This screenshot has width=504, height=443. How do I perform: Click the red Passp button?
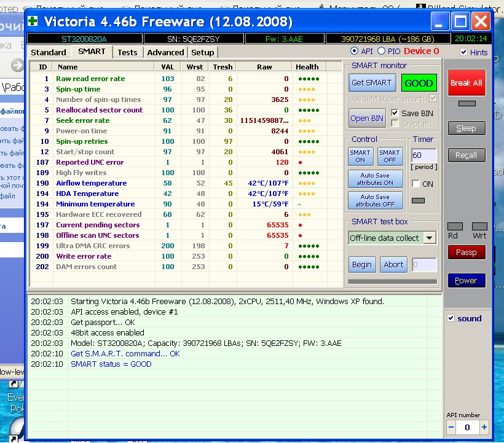[467, 253]
